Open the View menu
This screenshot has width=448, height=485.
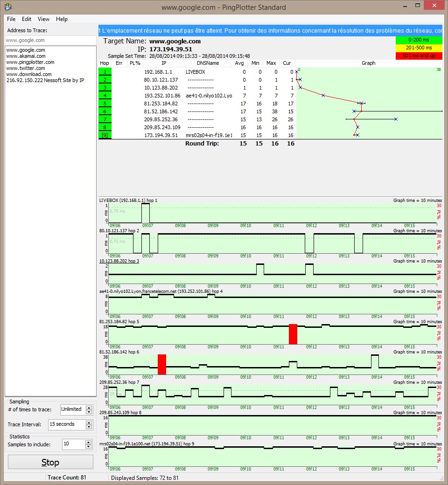43,19
